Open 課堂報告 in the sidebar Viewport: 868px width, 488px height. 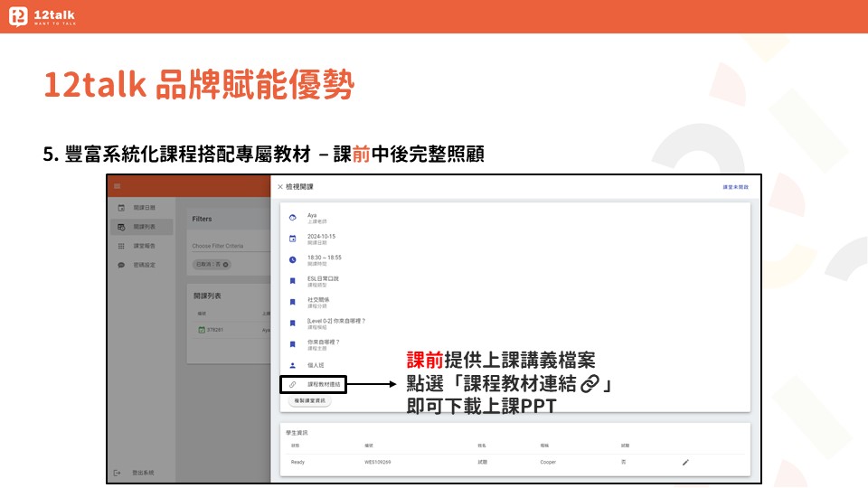click(144, 246)
